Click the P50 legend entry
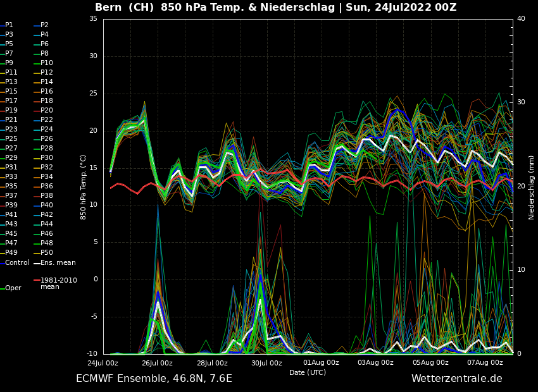 pyautogui.click(x=47, y=252)
